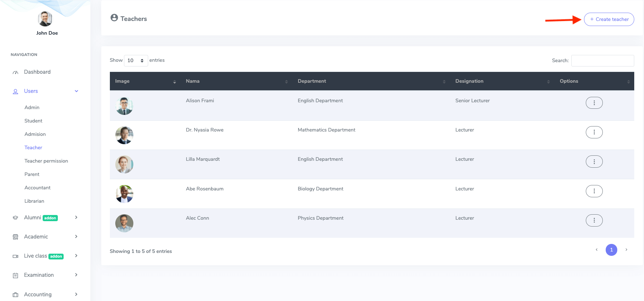Image resolution: width=644 pixels, height=301 pixels.
Task: Click the Alumni graduation cap icon
Action: (x=16, y=218)
